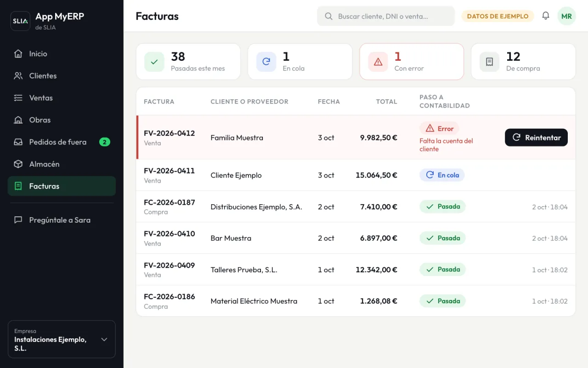Open the MR user avatar
588x368 pixels.
coord(566,16)
